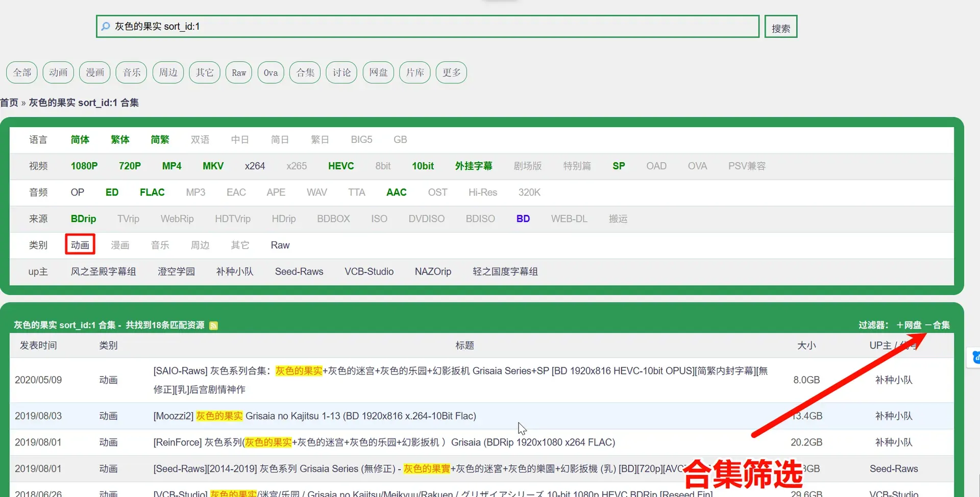Click the blue widget icon at right edge
This screenshot has height=497, width=980.
975,357
